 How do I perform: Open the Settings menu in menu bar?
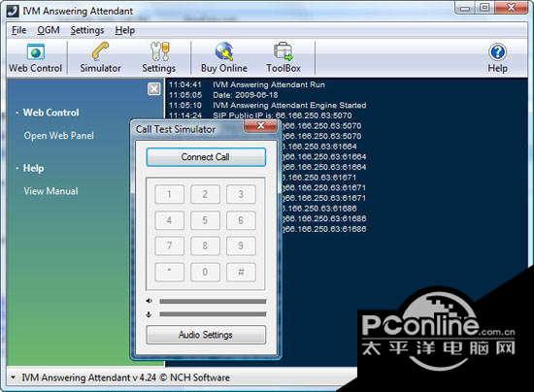click(87, 30)
